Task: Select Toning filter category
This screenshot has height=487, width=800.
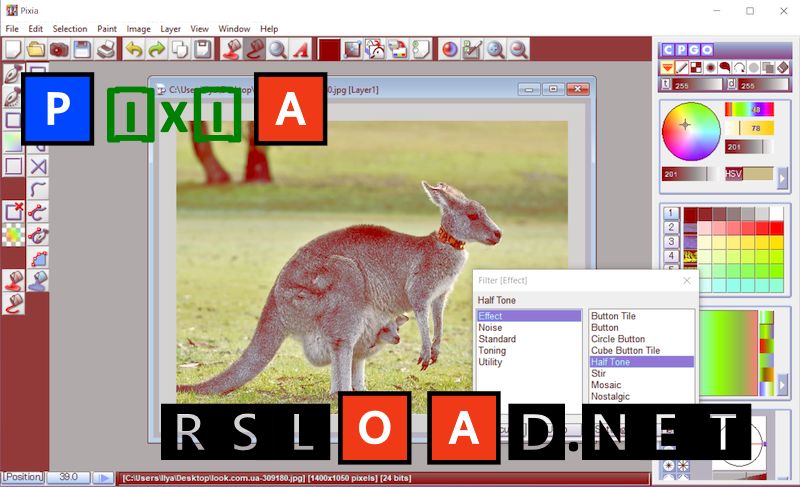Action: coord(492,350)
